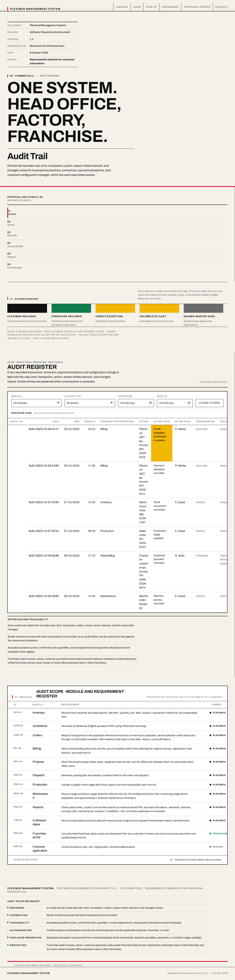Select audit entry AUD-2026-10-08-0417

coord(44,429)
